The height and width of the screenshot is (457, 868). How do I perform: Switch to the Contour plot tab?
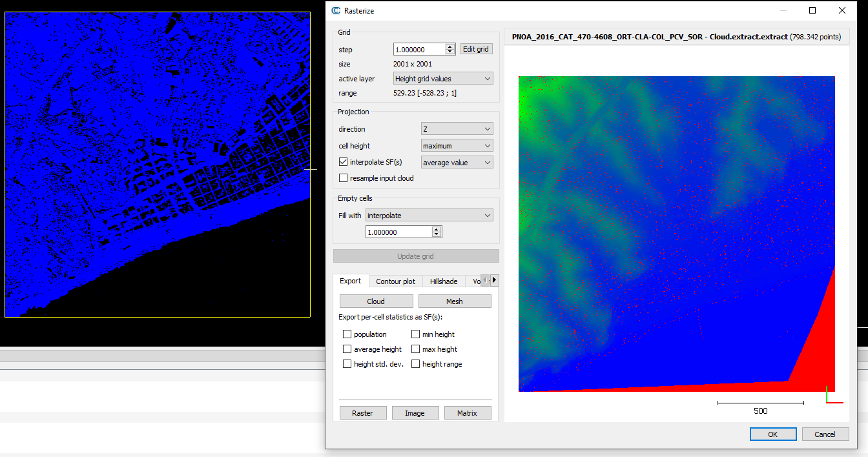click(x=396, y=281)
